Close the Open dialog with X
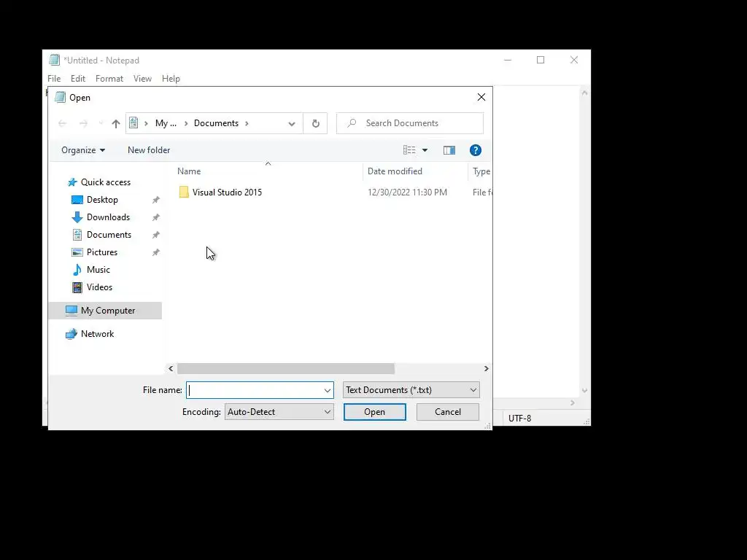The width and height of the screenshot is (747, 560). pyautogui.click(x=481, y=97)
